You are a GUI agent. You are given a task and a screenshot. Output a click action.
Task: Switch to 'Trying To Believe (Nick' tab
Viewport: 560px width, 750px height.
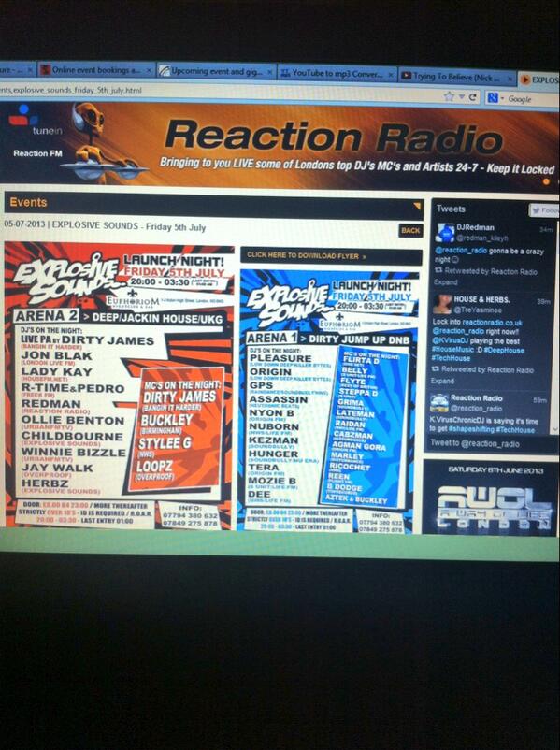(457, 77)
